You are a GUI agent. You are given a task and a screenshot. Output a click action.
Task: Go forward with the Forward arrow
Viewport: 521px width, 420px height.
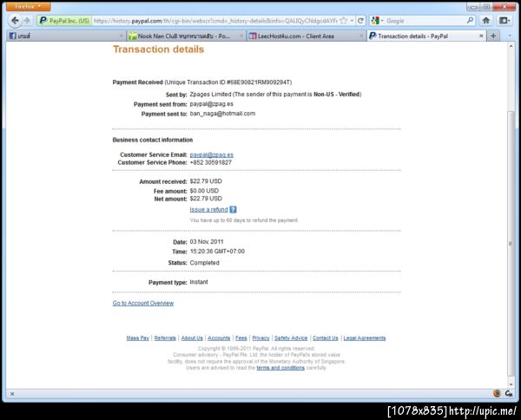click(27, 21)
